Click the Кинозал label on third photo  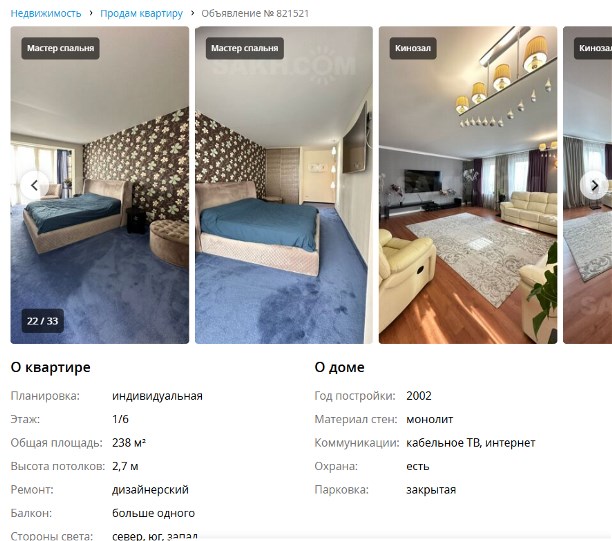click(413, 48)
